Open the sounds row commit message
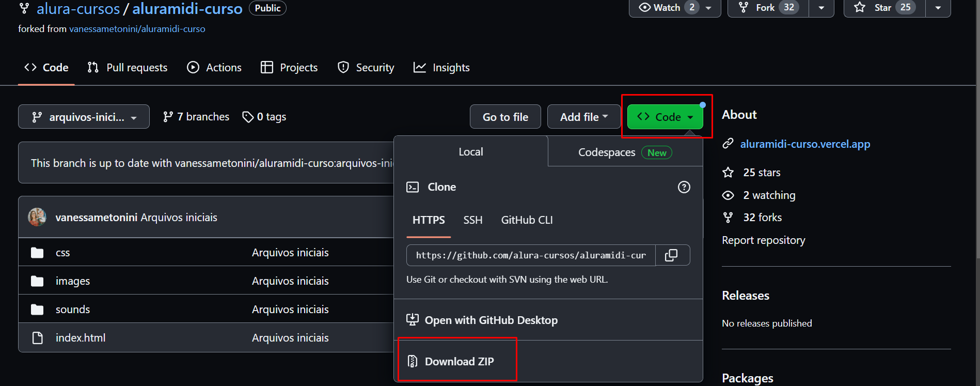 pyautogui.click(x=290, y=310)
